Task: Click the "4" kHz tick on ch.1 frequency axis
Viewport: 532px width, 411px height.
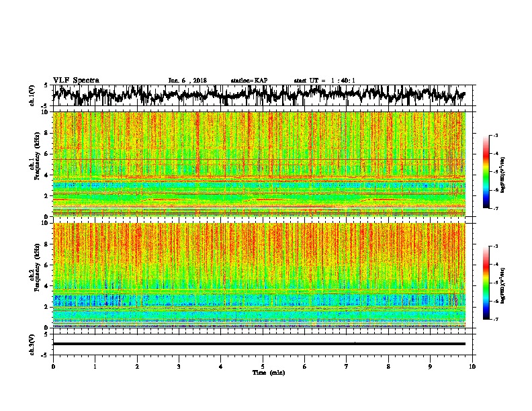Action: (47, 175)
